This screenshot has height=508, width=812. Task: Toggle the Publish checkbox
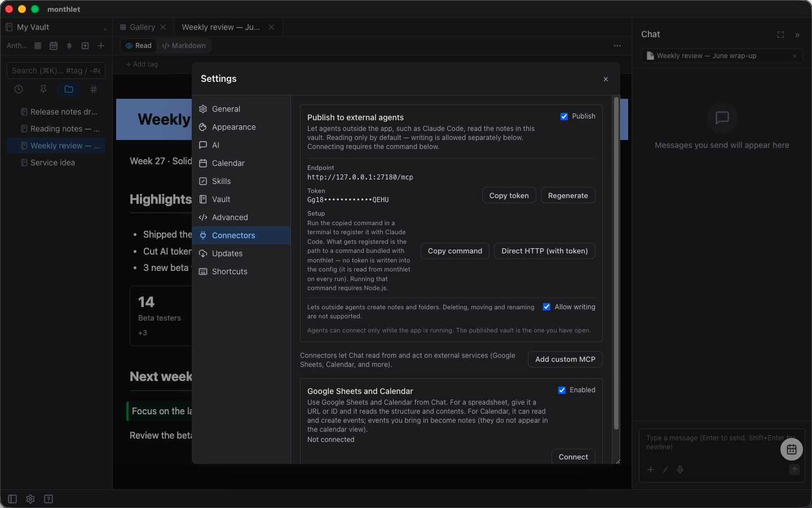(x=564, y=116)
